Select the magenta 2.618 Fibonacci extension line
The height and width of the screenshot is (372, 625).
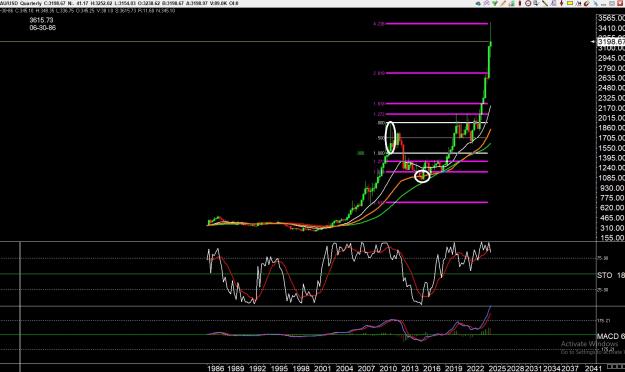436,73
